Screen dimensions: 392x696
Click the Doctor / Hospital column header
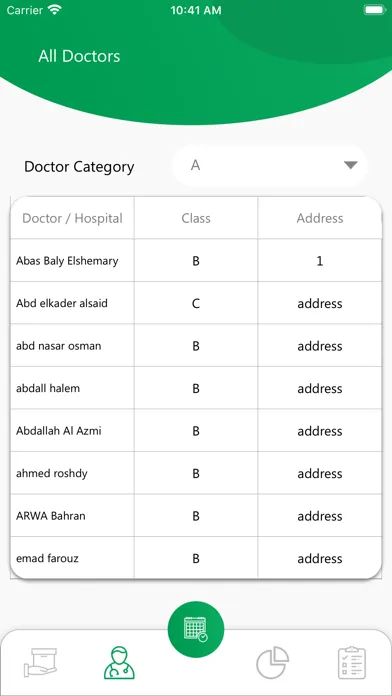click(x=72, y=218)
